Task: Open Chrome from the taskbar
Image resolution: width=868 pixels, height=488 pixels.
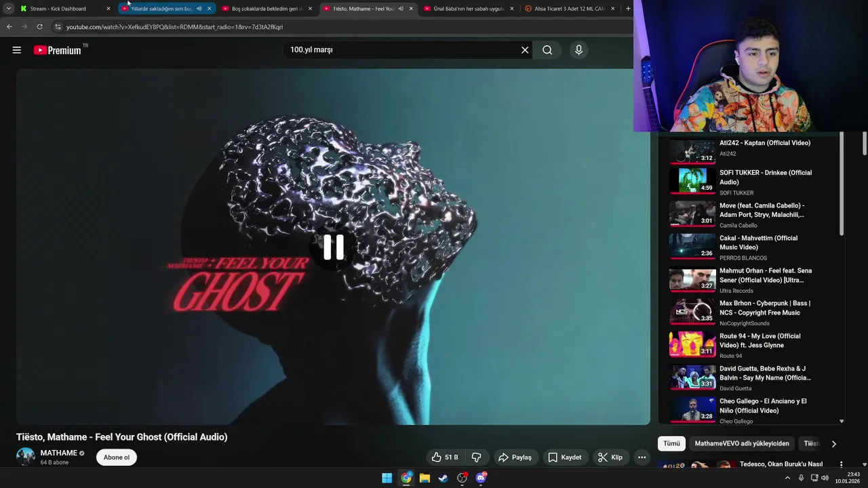Action: tap(406, 478)
